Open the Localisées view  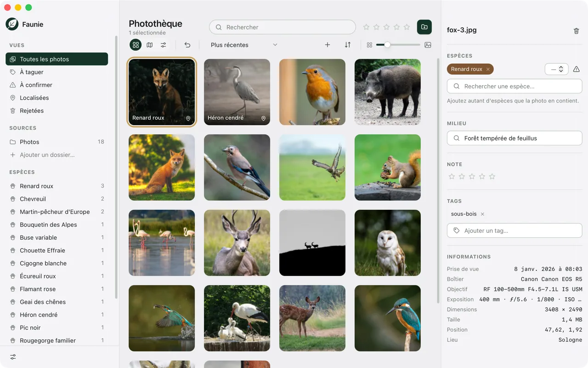tap(57, 98)
